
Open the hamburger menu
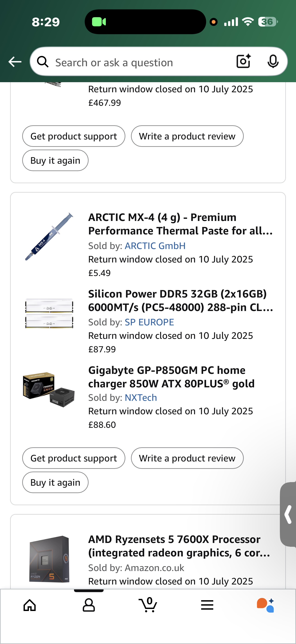pyautogui.click(x=207, y=605)
